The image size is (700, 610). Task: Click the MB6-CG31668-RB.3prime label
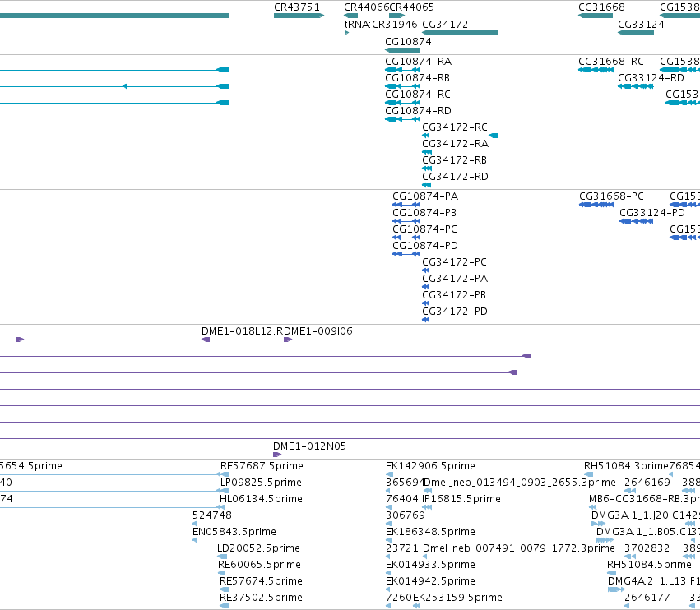coord(645,499)
